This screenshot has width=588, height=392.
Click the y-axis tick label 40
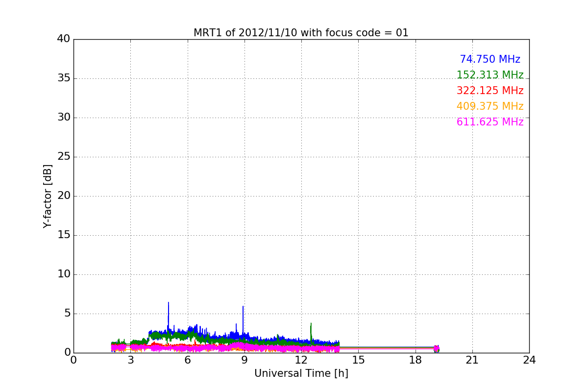coord(64,39)
